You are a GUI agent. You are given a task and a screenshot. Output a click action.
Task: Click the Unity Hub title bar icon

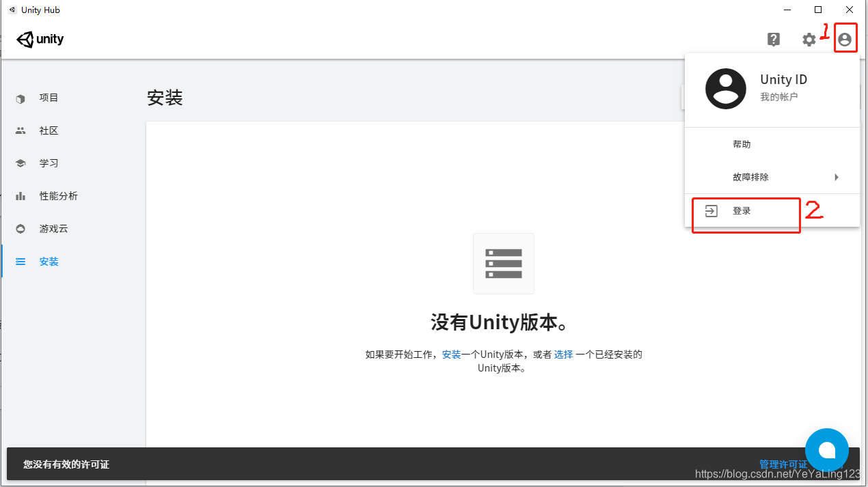(12, 10)
